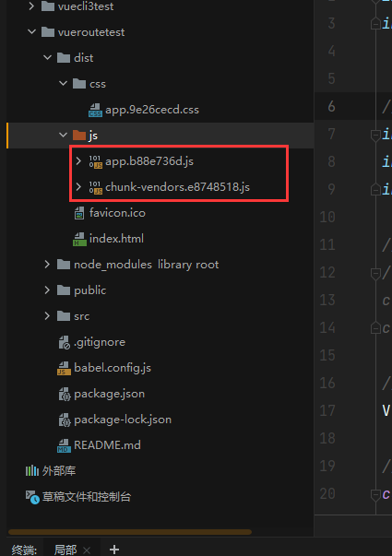Select node_modules library root

pos(146,265)
